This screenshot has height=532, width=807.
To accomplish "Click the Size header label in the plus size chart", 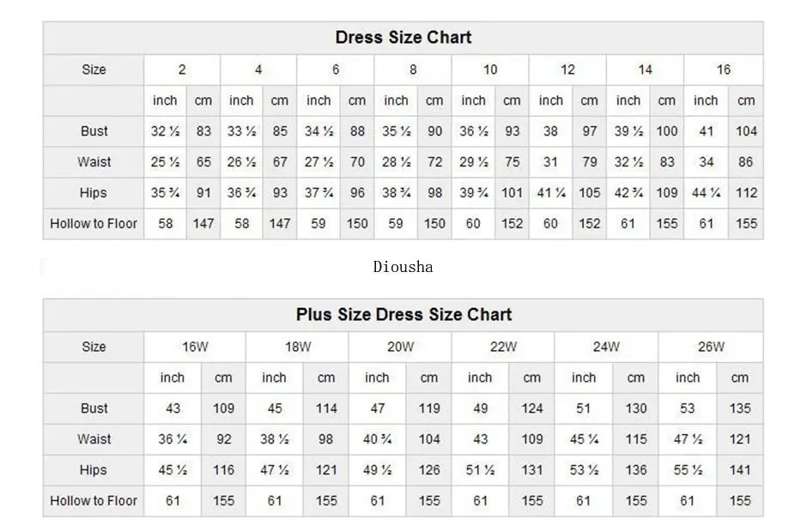I will point(94,347).
